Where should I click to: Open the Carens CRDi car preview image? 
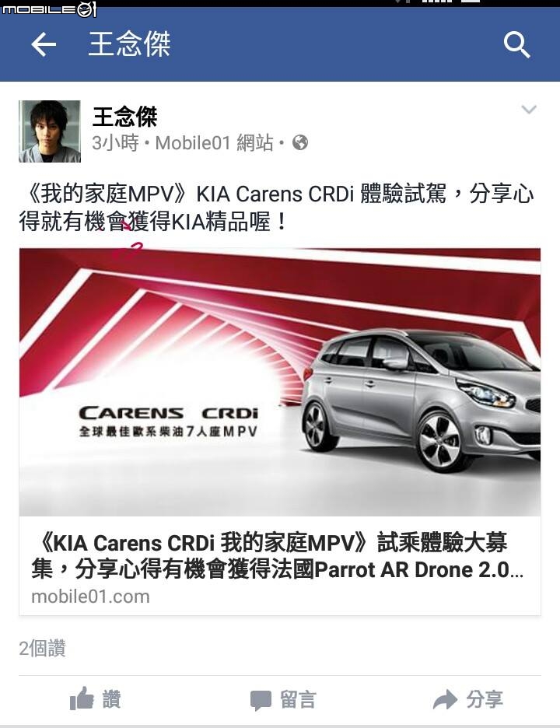tap(280, 382)
